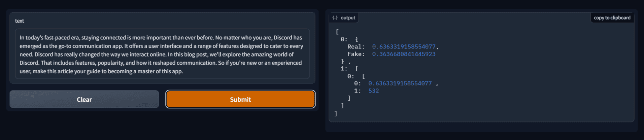Image resolution: width=644 pixels, height=140 pixels.
Task: Click the opening bracket at output top
Action: pos(337,32)
